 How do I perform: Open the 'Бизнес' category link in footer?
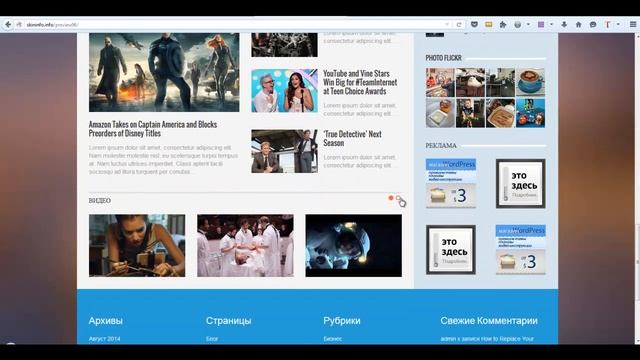[333, 339]
